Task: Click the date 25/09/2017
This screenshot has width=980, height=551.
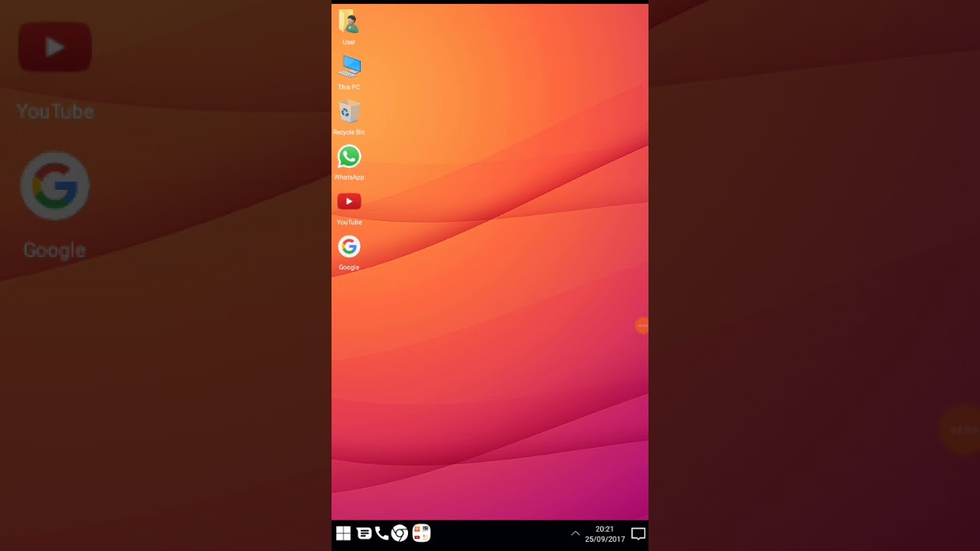Action: 605,539
